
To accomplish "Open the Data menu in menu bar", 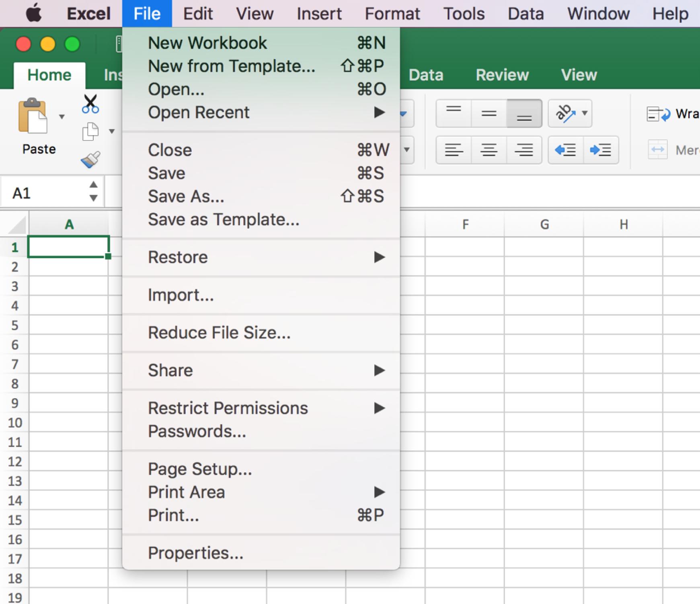I will pyautogui.click(x=526, y=14).
